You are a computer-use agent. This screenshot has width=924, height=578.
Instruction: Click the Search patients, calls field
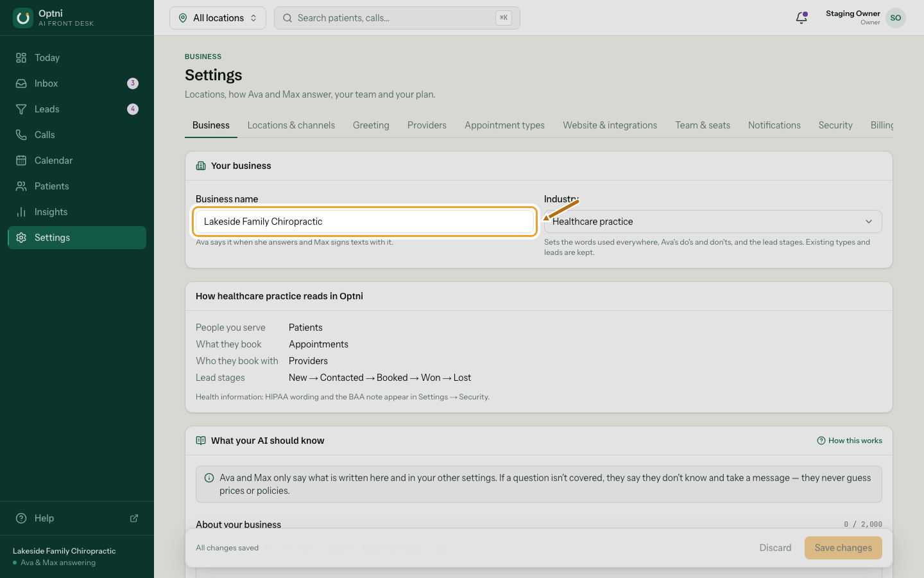(x=397, y=18)
